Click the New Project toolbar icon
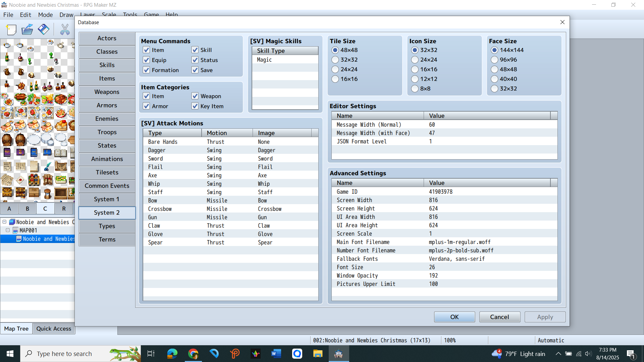 [11, 30]
